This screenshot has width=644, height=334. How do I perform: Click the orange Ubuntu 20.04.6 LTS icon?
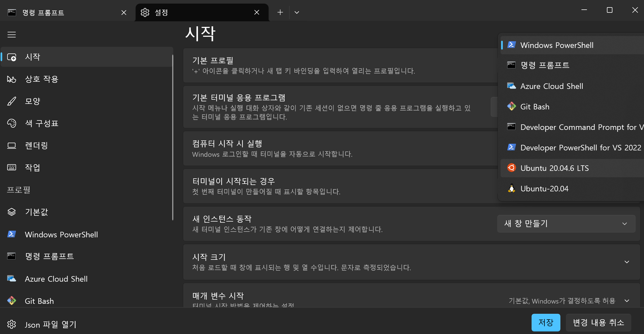(x=511, y=168)
